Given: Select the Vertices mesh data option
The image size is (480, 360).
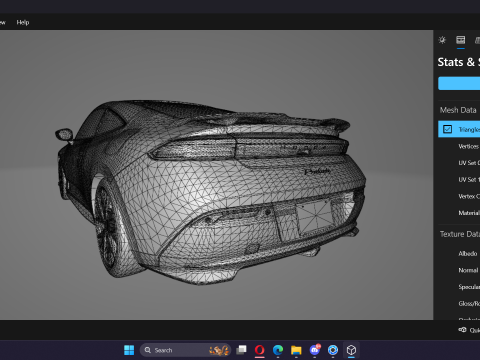Looking at the screenshot, I should click(x=469, y=146).
